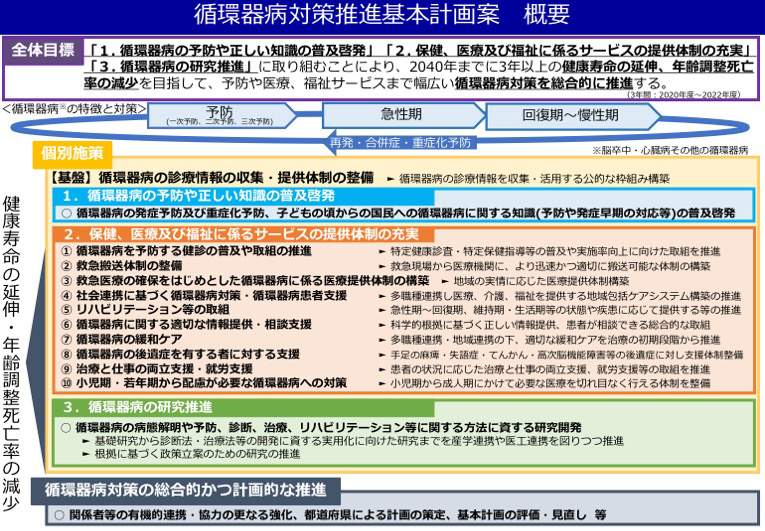Screen dimensions: 765x531
Task: Click description 小児期から成人期にかけて必要な医療 line
Action: point(550,384)
